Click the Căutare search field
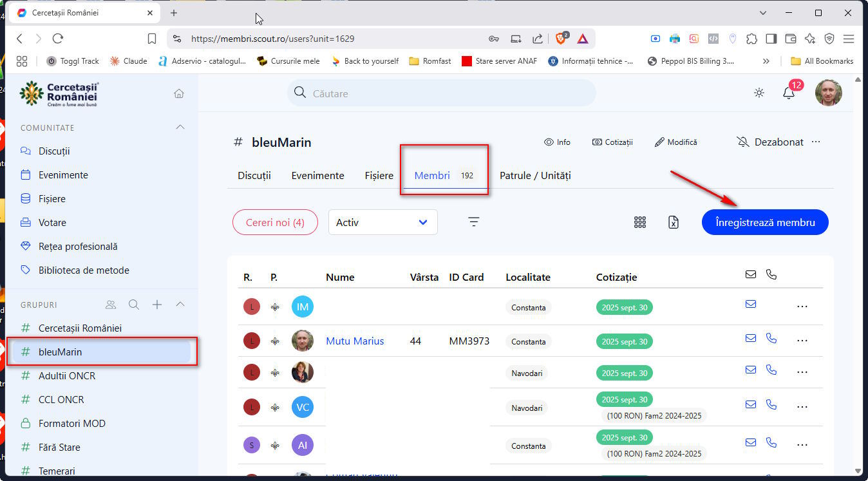Screen dimensions: 868x481 coord(441,93)
